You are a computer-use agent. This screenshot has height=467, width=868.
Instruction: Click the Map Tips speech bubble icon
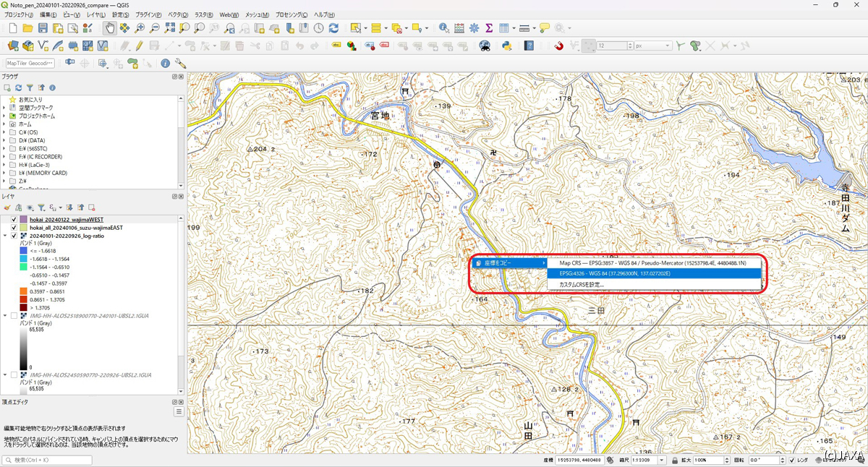pos(545,28)
